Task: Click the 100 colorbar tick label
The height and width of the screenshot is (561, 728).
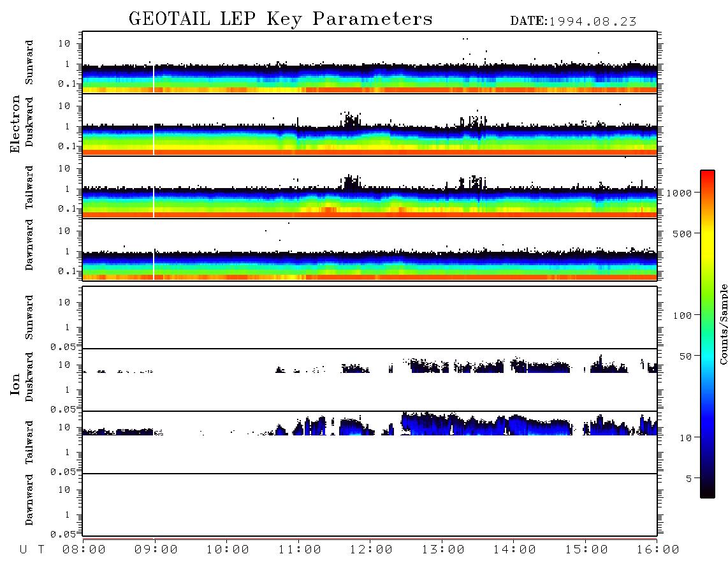Action: pos(682,316)
